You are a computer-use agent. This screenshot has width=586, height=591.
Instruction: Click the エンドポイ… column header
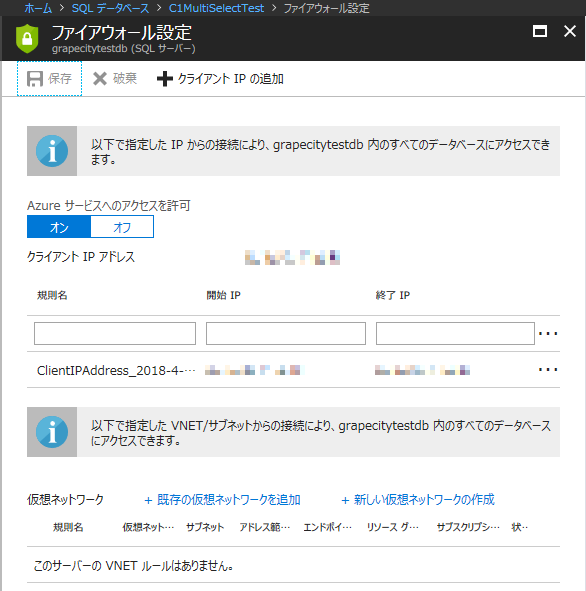[327, 527]
